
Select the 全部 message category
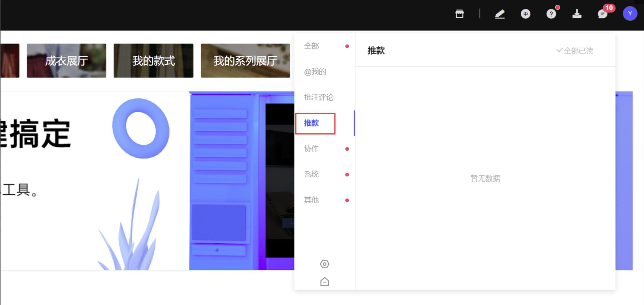(312, 46)
